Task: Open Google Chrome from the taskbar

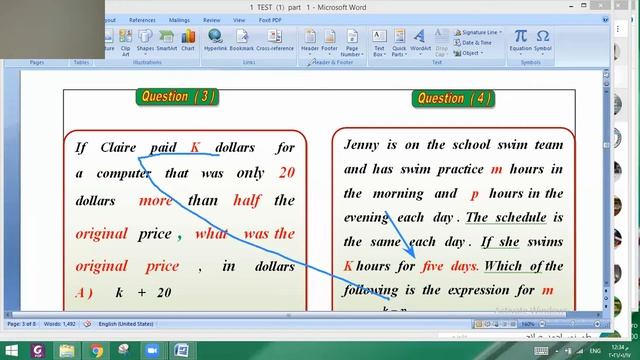Action: 97,351
